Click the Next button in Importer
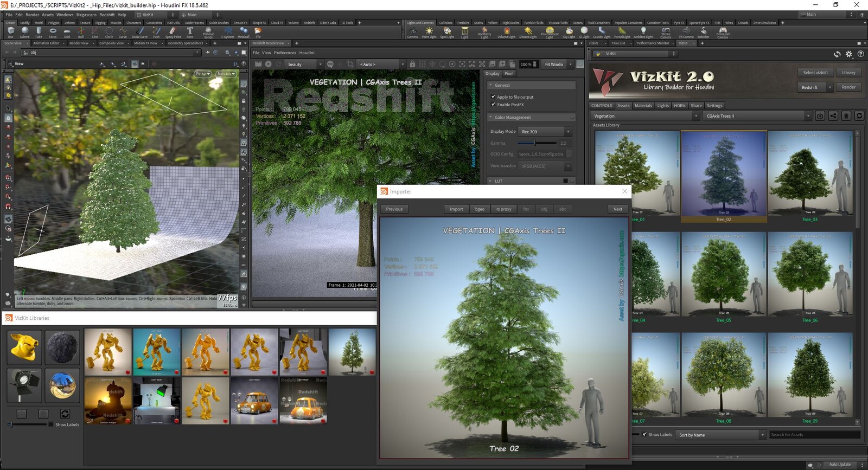 [617, 209]
